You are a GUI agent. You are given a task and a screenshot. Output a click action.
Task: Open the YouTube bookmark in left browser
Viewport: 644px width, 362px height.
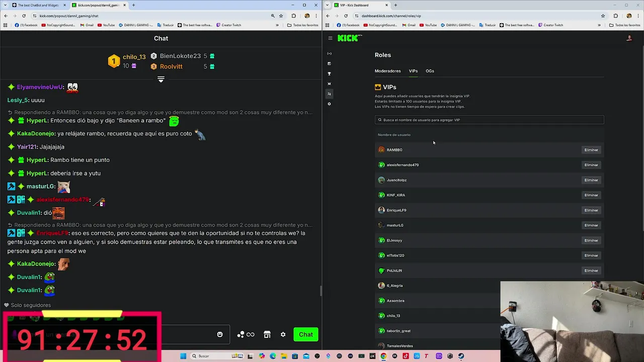pyautogui.click(x=106, y=25)
